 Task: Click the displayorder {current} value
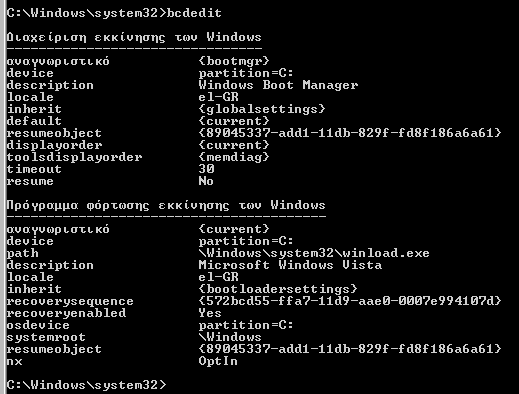[234, 145]
